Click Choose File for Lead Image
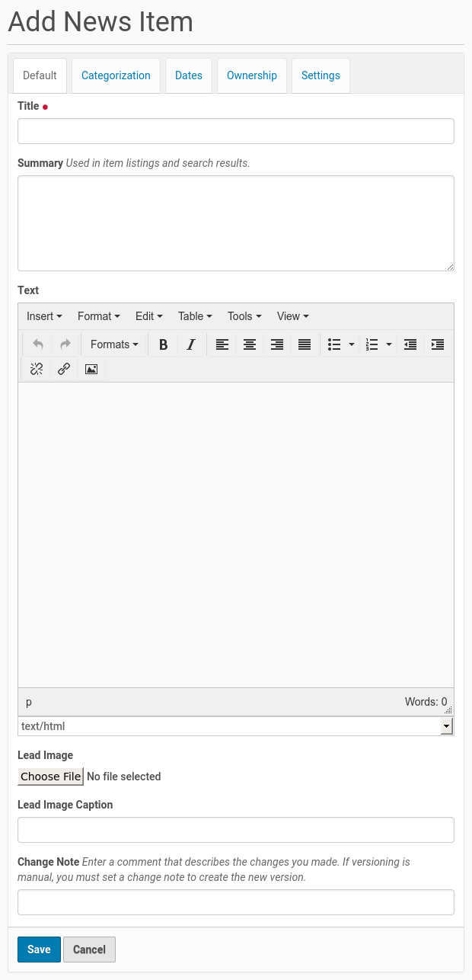Viewport: 472px width, 980px height. pos(50,777)
